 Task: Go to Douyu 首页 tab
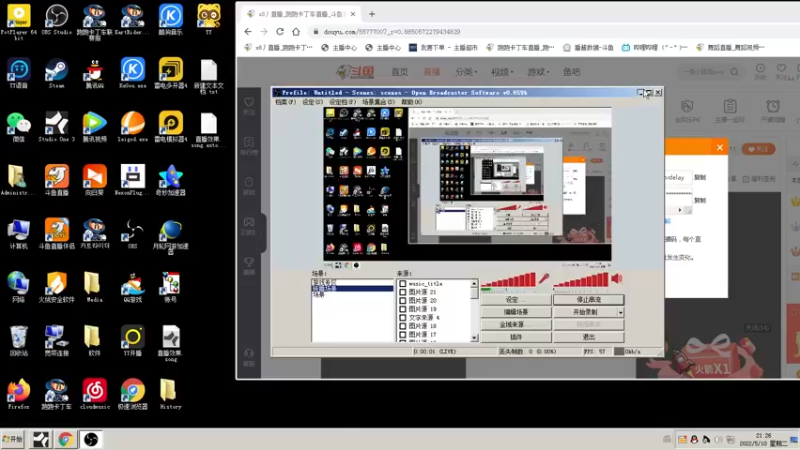click(x=399, y=72)
